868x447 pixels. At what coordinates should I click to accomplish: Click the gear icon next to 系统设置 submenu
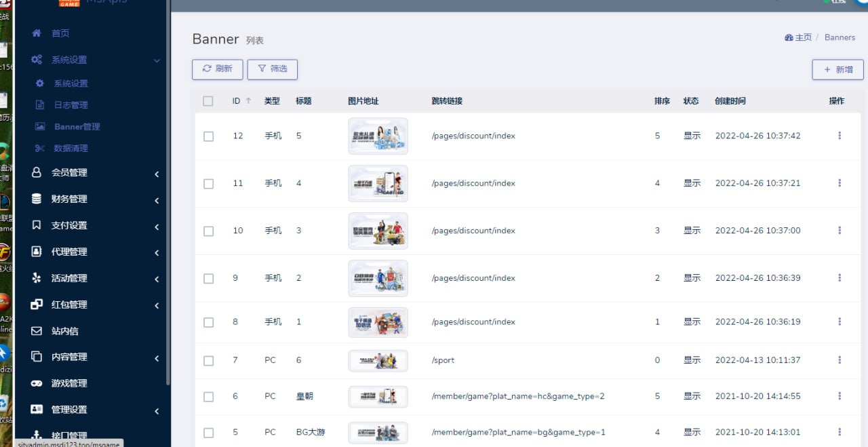(x=39, y=83)
